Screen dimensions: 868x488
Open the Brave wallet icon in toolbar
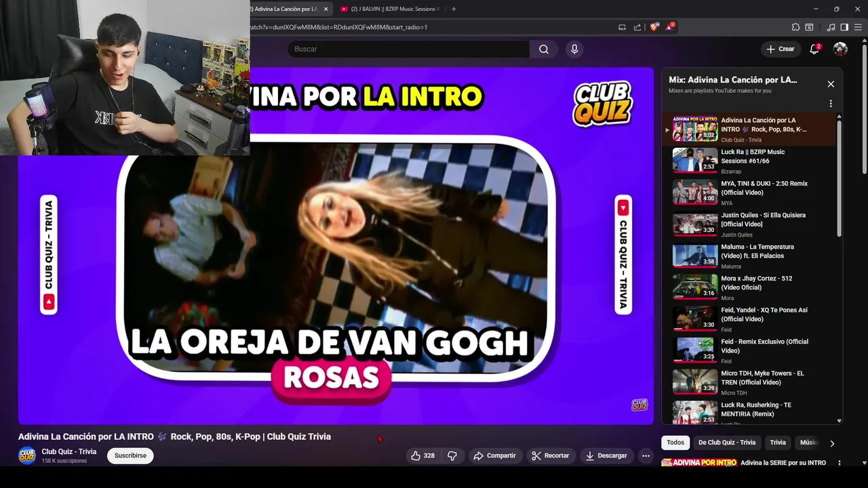809,27
